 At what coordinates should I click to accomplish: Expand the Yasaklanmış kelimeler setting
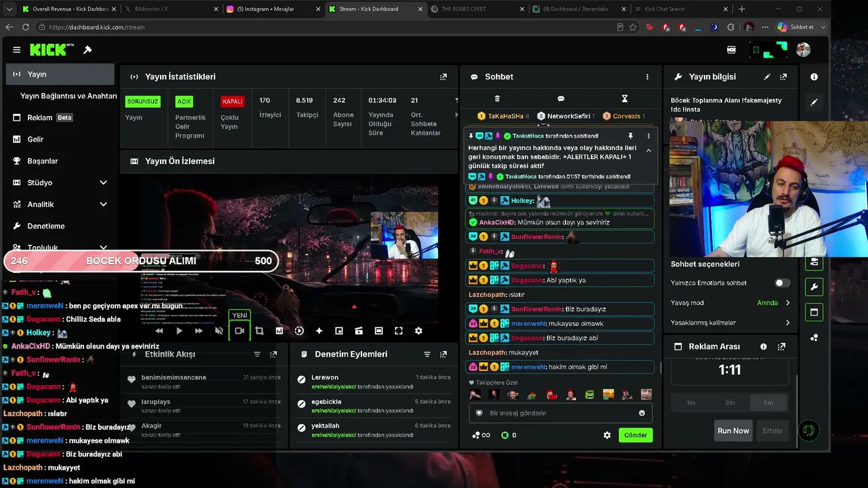pos(788,323)
